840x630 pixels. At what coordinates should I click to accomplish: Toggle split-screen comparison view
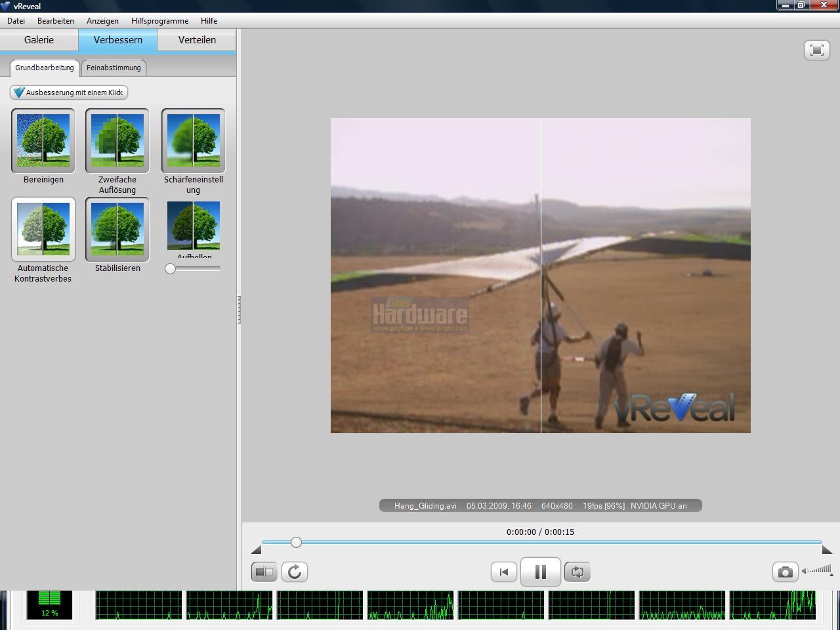point(264,572)
